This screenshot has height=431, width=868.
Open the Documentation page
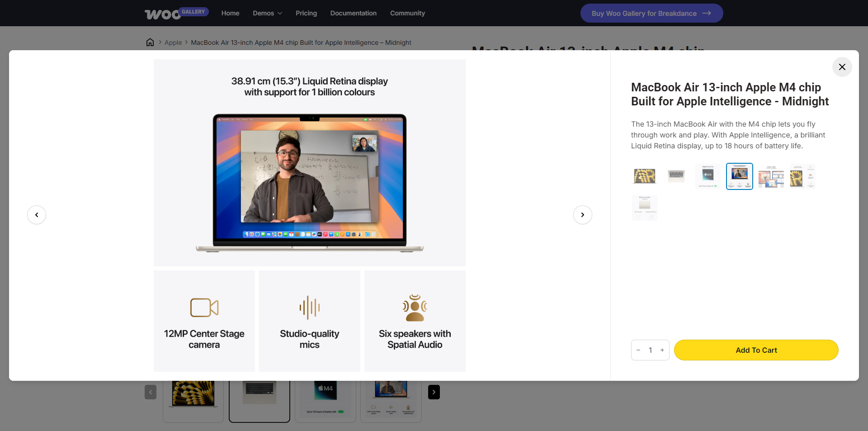pyautogui.click(x=353, y=13)
